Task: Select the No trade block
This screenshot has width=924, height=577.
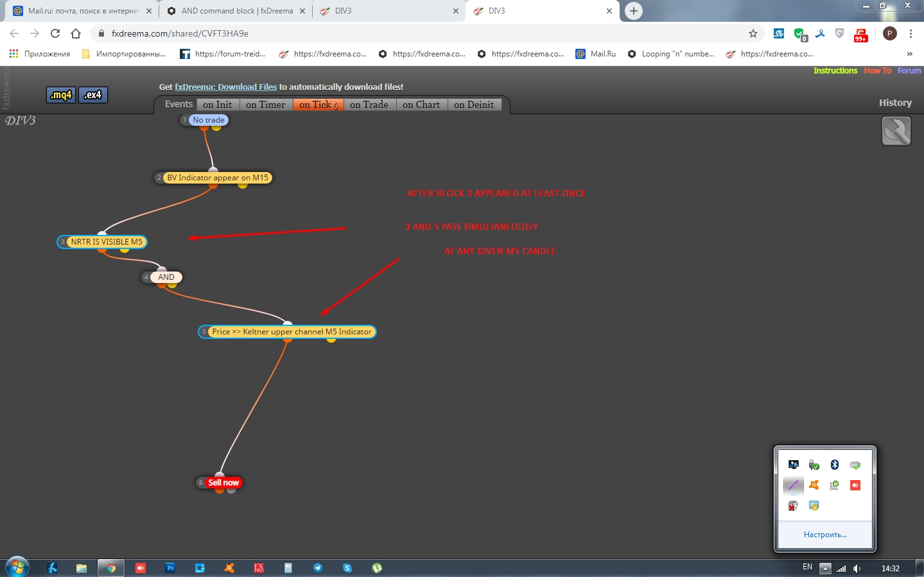Action: tap(209, 120)
